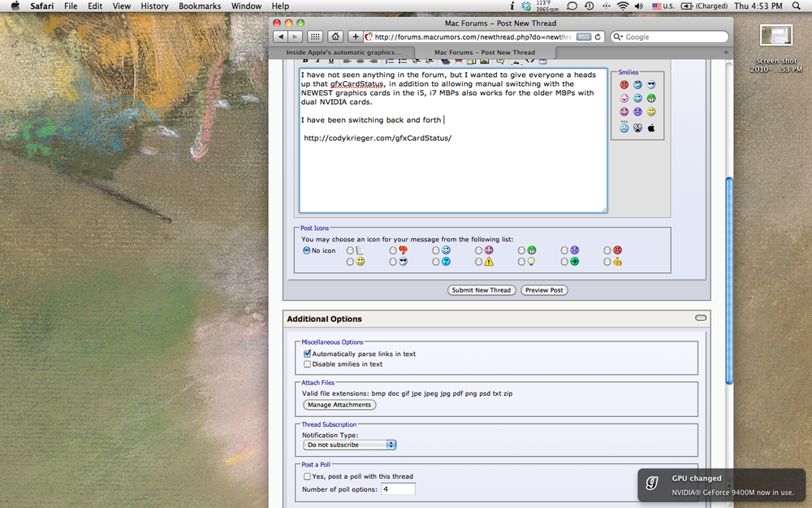812x508 pixels.
Task: Open Dropbox menu bar icon
Action: click(526, 7)
